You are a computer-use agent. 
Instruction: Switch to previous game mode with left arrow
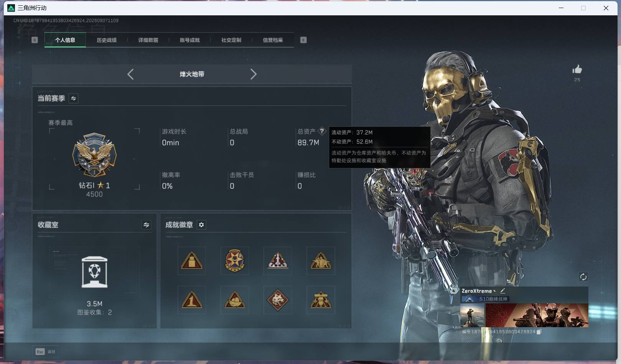130,74
